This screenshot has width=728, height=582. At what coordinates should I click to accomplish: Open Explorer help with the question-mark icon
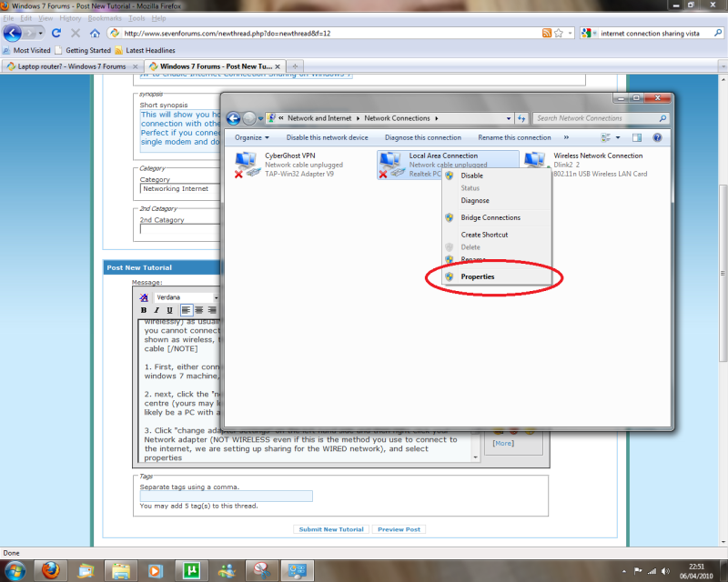tap(657, 137)
